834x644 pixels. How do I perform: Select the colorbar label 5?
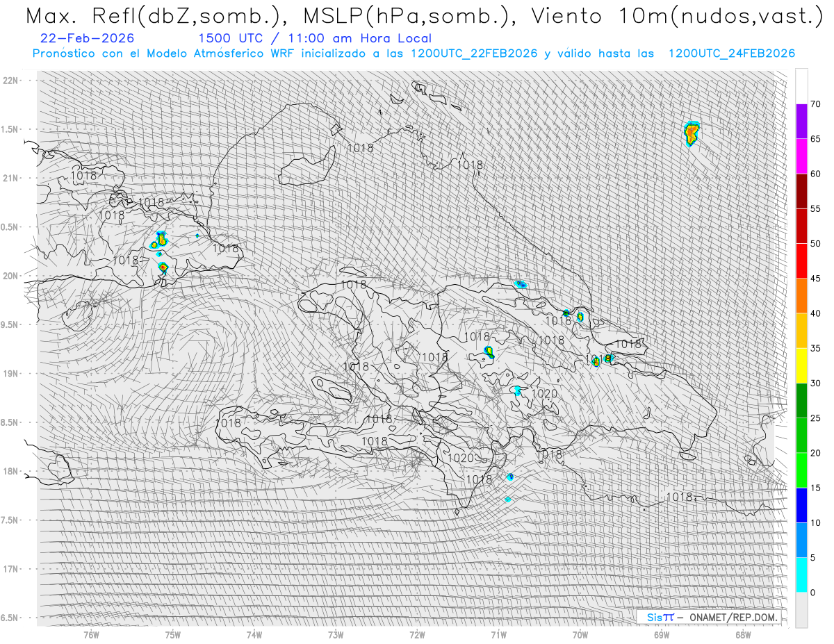click(812, 557)
